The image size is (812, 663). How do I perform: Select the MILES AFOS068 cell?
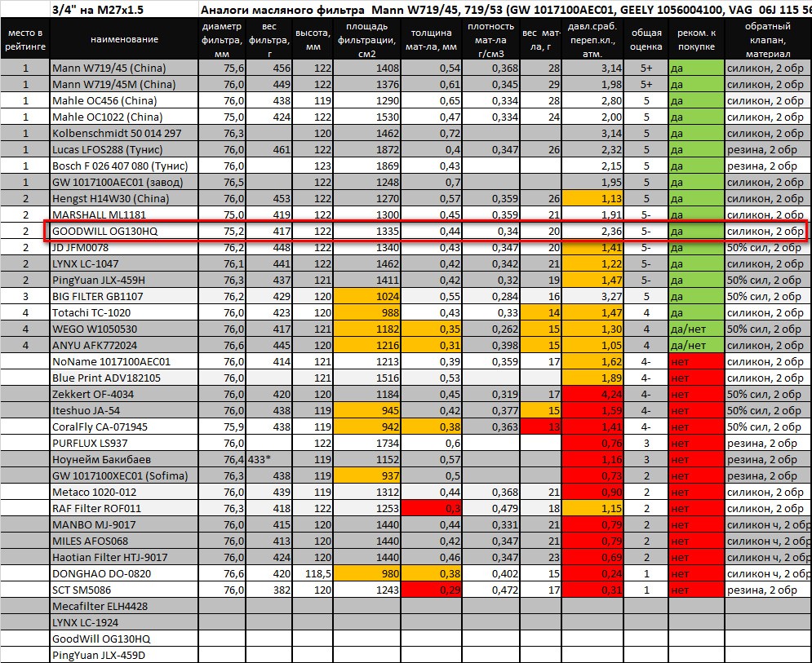tap(124, 541)
